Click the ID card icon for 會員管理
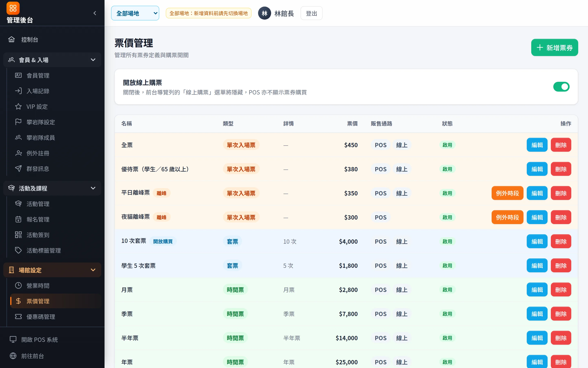 [18, 75]
